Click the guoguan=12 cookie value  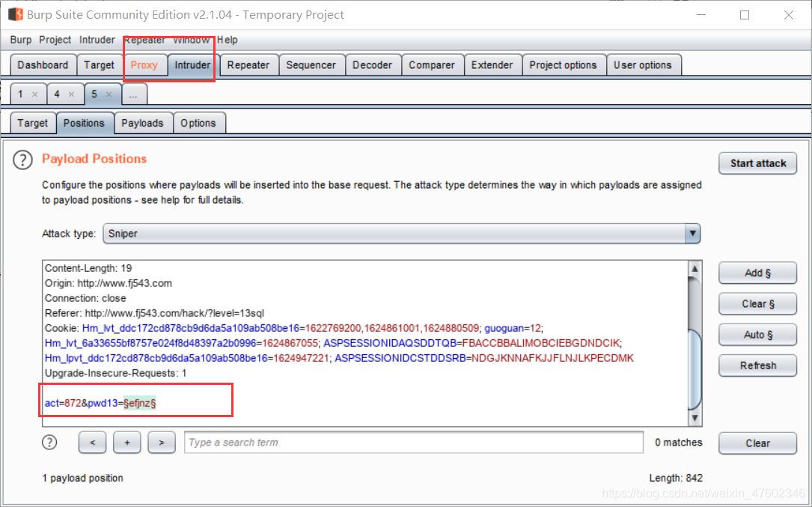(x=513, y=328)
